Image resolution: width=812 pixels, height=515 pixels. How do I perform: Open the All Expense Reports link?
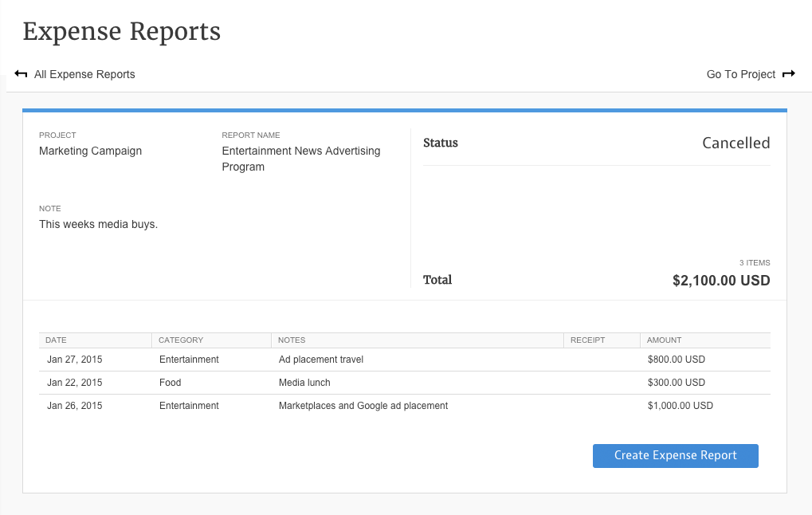point(84,74)
